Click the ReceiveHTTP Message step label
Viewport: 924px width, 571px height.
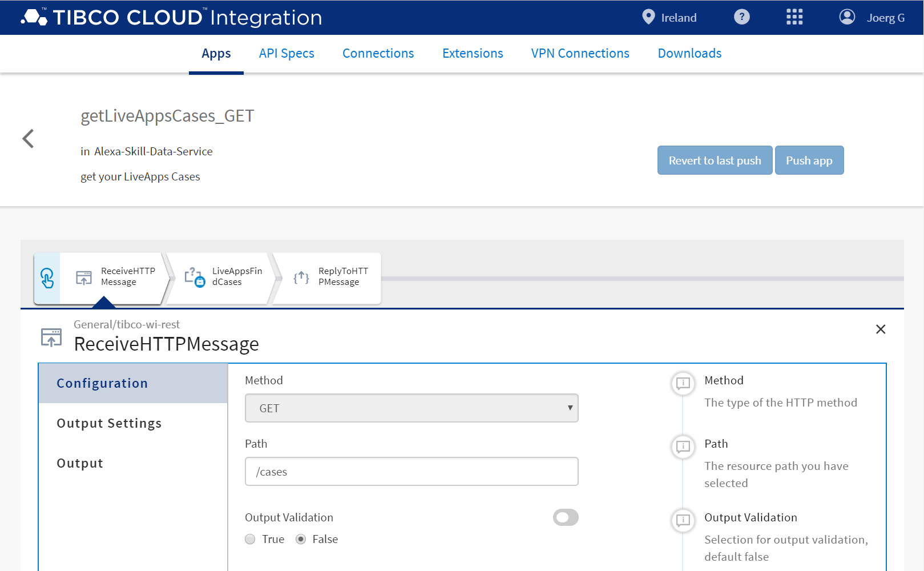click(x=128, y=276)
